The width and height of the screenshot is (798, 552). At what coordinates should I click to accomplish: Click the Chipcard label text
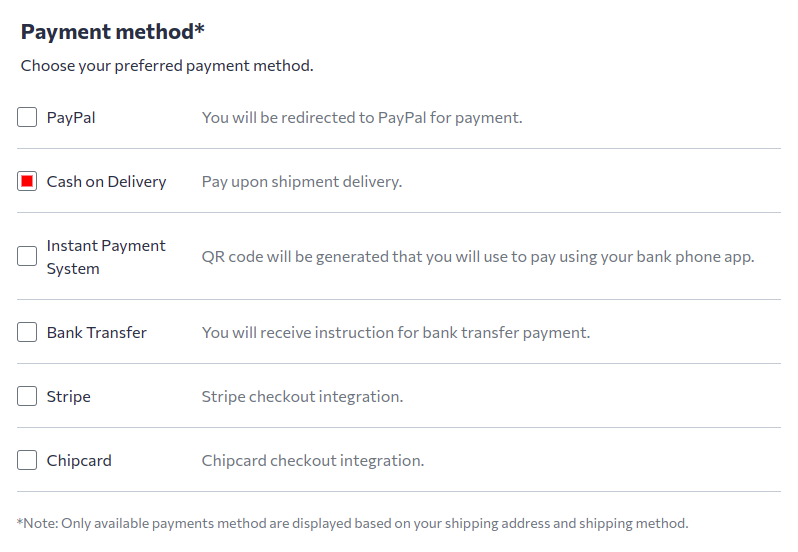(79, 461)
